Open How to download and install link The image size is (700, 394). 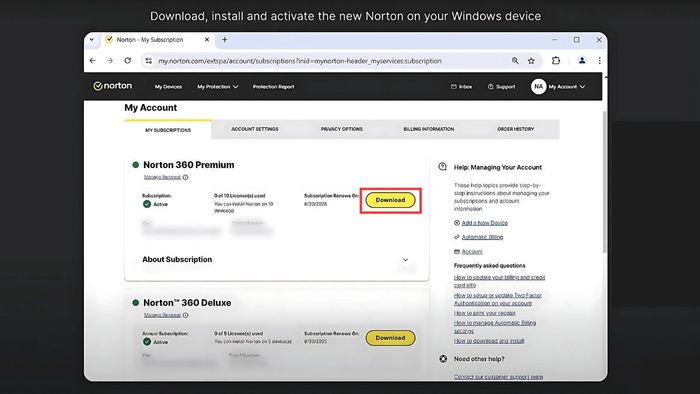coord(489,341)
